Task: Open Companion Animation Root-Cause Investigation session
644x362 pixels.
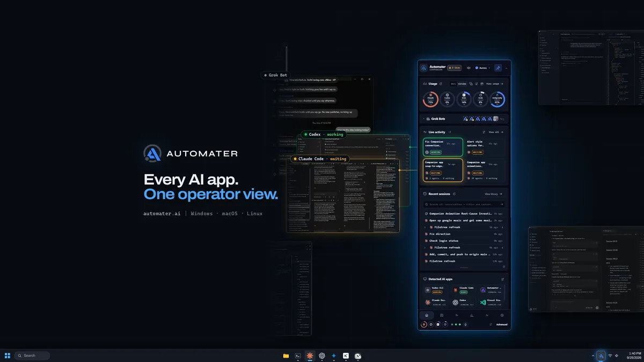Action: (x=464, y=213)
